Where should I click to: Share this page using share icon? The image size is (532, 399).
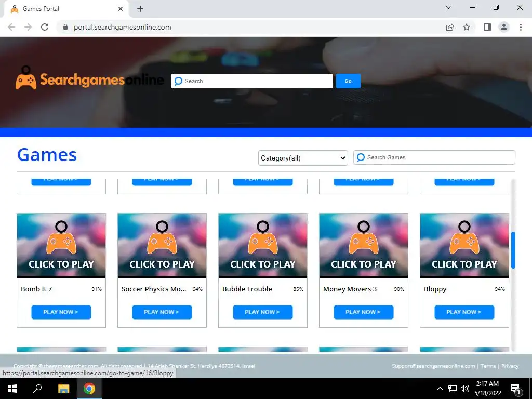(x=450, y=27)
